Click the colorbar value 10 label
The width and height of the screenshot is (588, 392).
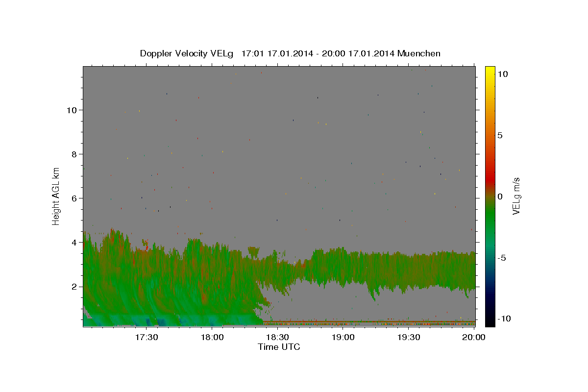coord(502,74)
